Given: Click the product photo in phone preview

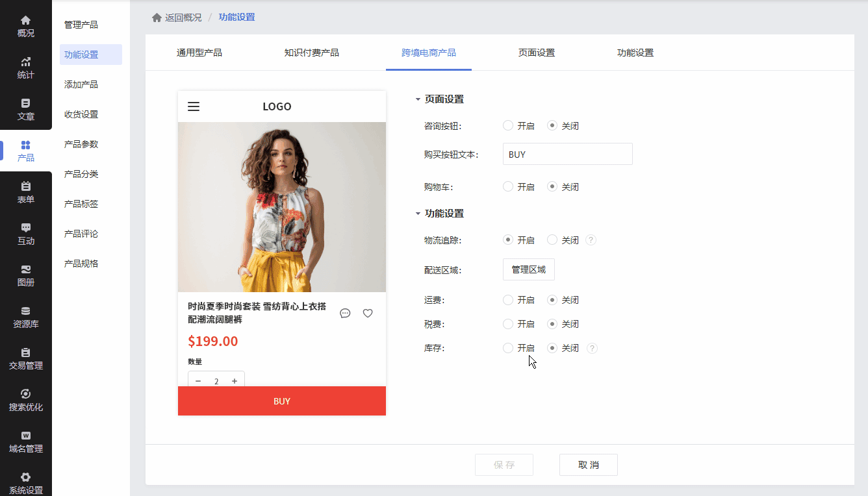Looking at the screenshot, I should [x=282, y=207].
